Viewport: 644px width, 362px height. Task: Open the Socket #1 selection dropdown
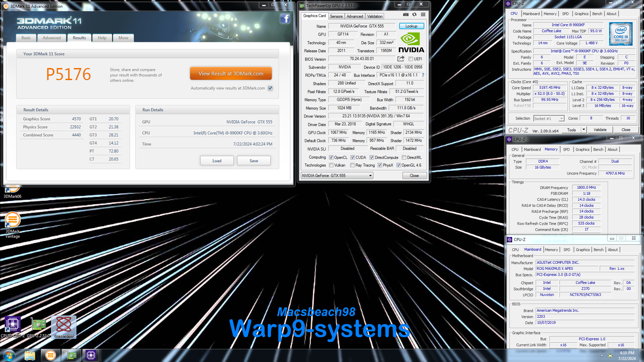549,119
